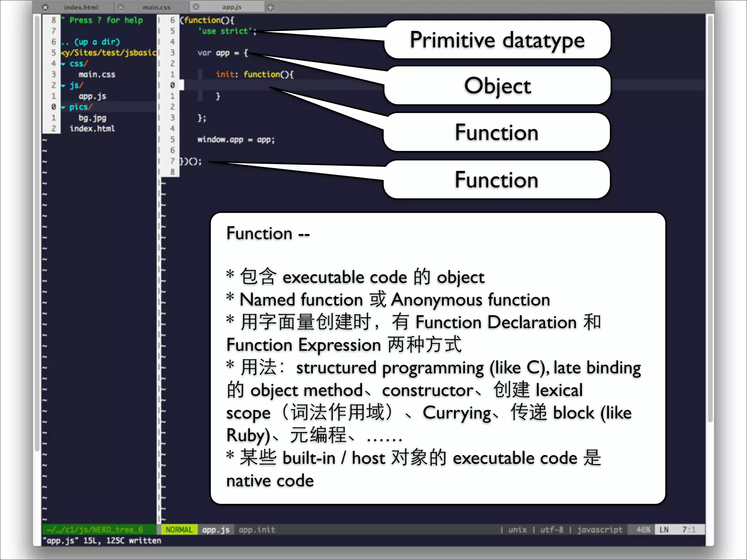Click the 46% position indicator

643,530
